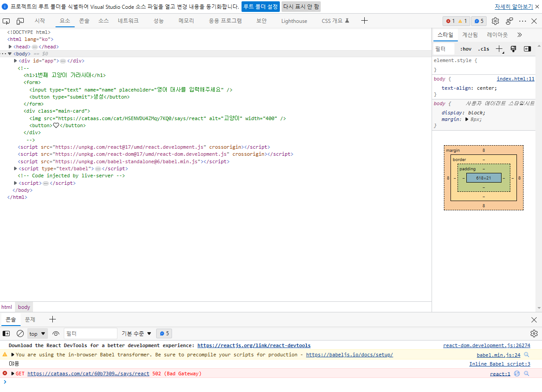Activate the inspect element picker tool

pos(6,21)
